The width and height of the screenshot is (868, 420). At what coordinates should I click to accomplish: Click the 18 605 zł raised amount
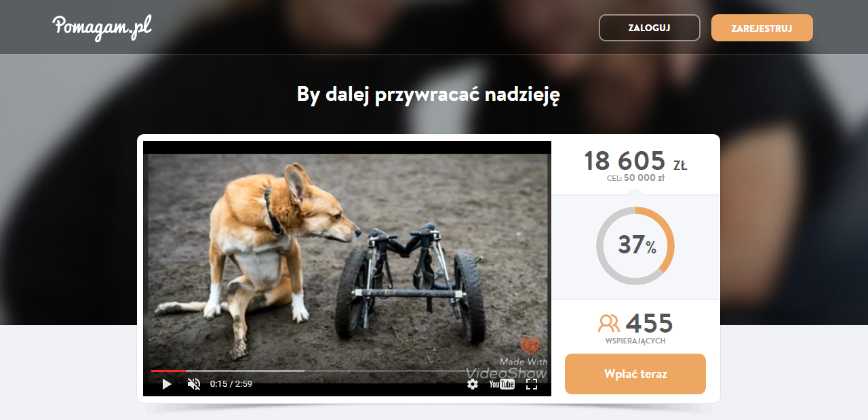point(635,161)
